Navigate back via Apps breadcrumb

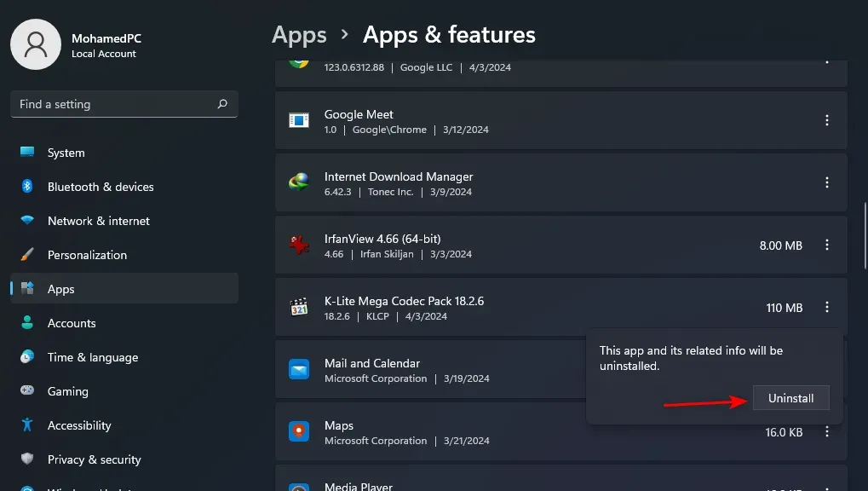299,35
